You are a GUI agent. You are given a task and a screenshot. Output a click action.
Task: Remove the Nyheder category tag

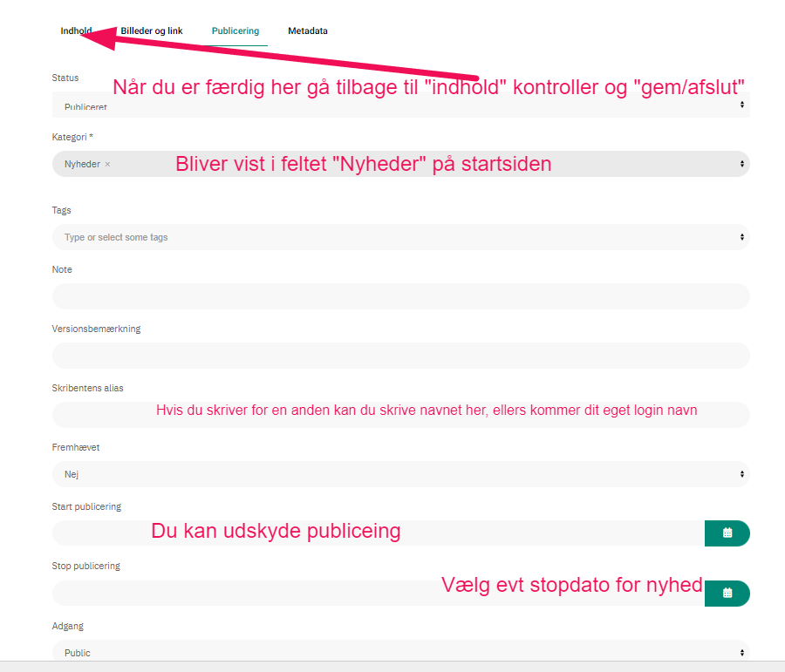(x=107, y=164)
